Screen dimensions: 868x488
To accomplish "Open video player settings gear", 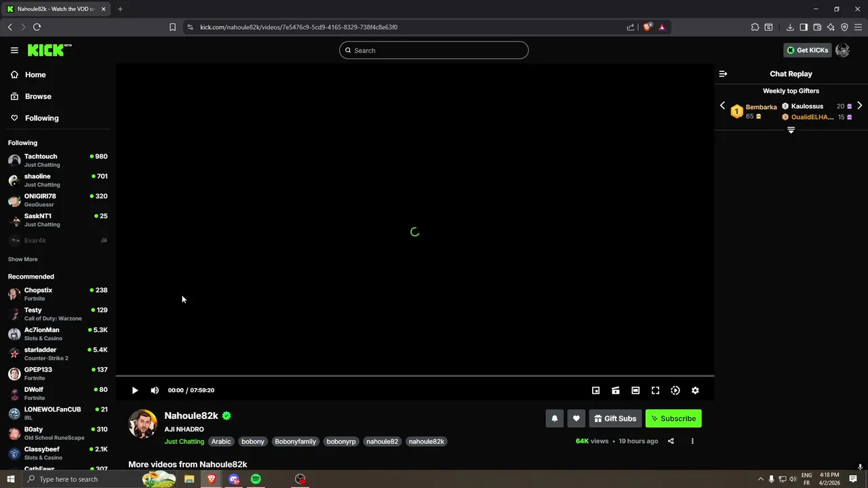I will click(695, 390).
